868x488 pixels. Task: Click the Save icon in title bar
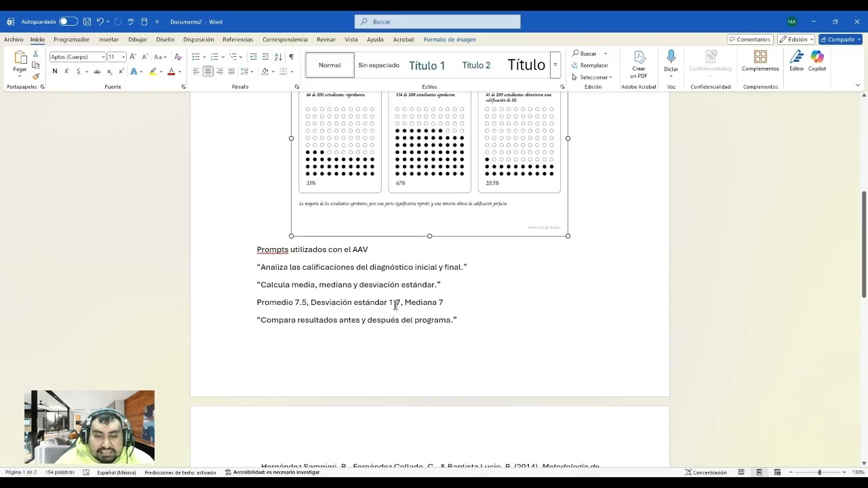tap(87, 22)
